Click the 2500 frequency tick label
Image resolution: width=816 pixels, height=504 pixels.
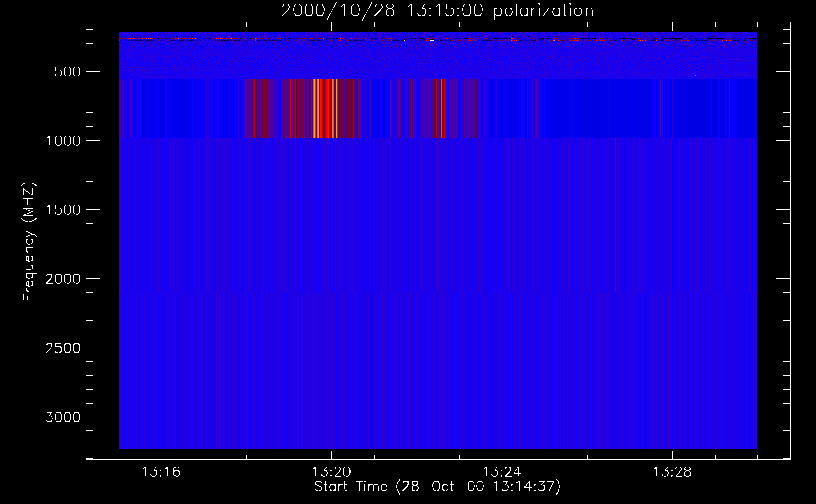pos(63,348)
